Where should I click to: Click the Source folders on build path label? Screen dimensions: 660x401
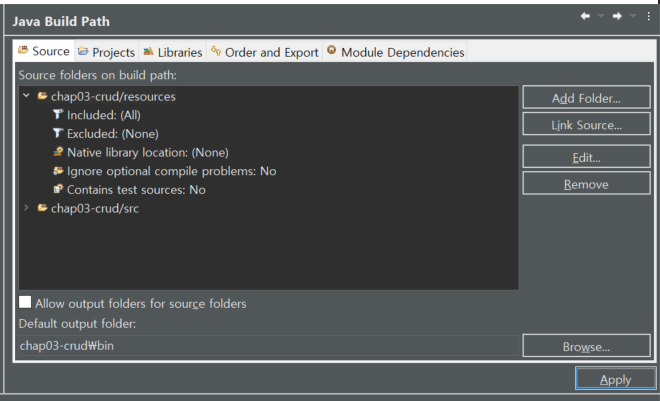[x=98, y=75]
